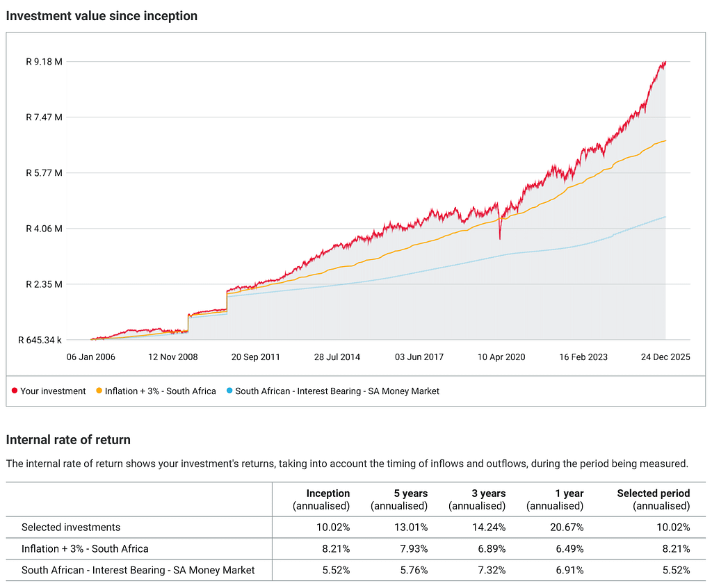This screenshot has width=712, height=588.
Task: Select the Inception (annualised) column header
Action: click(321, 500)
